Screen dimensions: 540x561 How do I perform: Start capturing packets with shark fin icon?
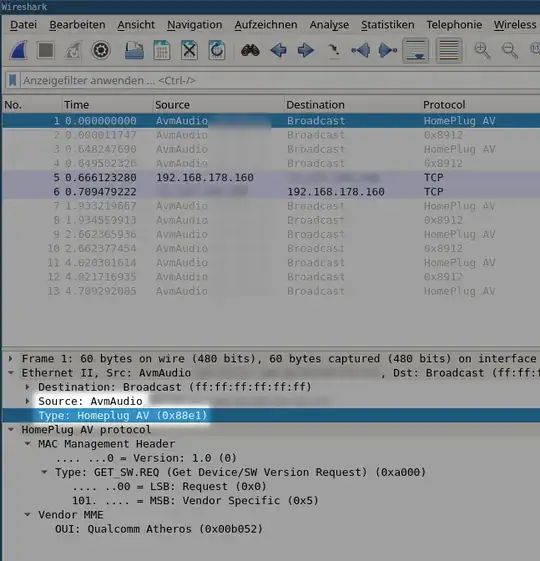coord(19,50)
